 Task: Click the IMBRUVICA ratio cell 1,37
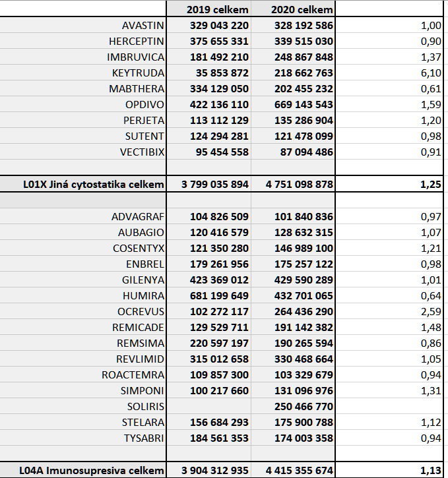[x=389, y=57]
